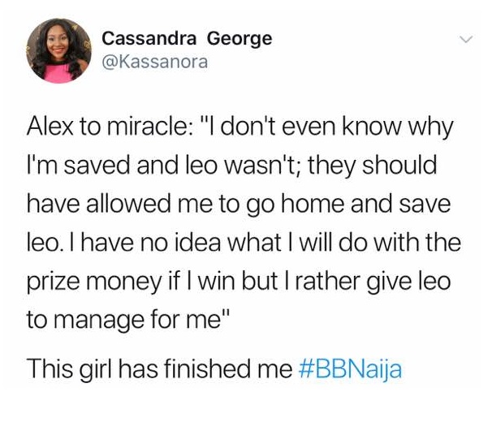Click the surname "George" in header

[240, 38]
